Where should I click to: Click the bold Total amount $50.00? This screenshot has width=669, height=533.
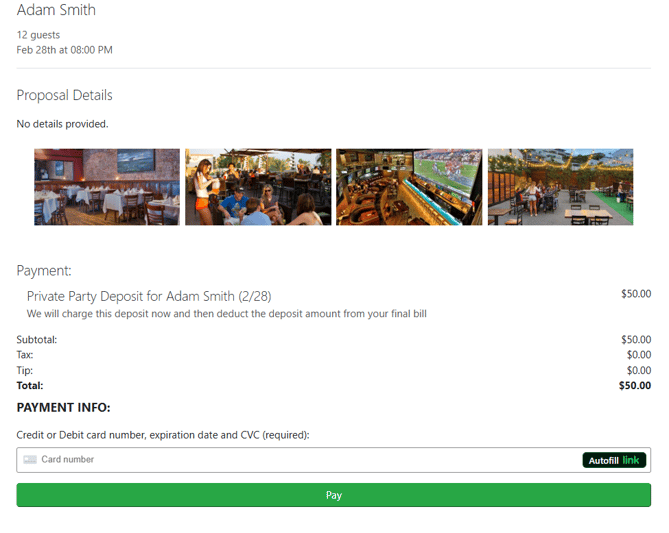click(634, 385)
